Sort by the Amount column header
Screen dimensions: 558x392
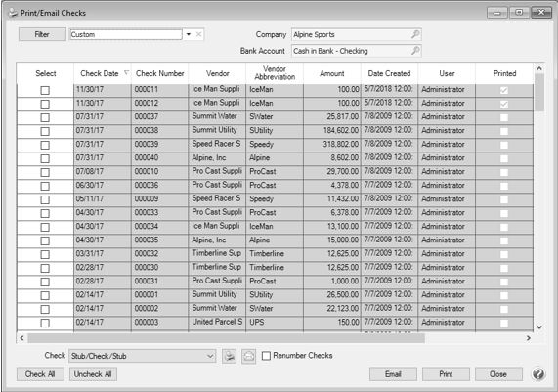pos(332,73)
